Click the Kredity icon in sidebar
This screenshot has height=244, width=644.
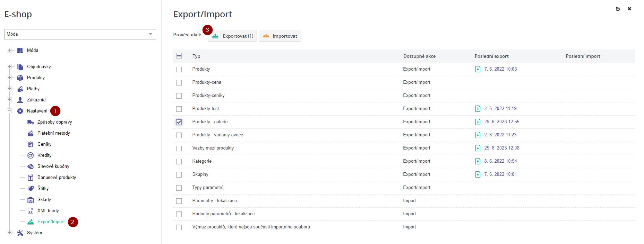coord(31,155)
